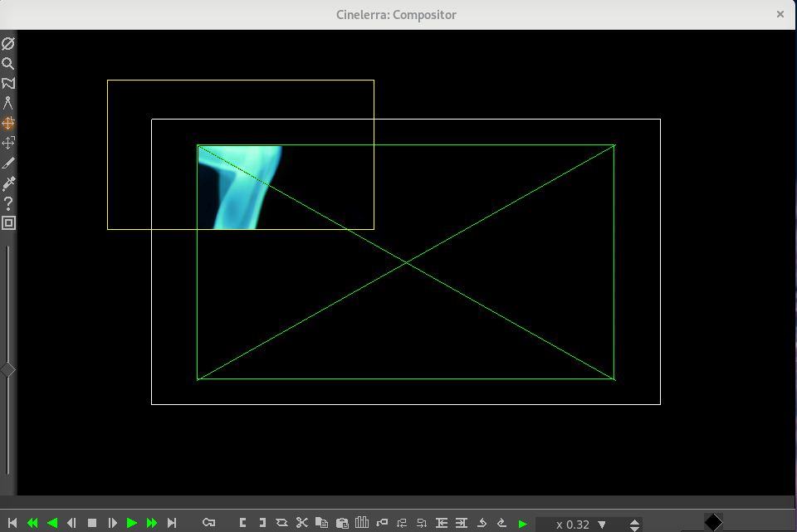Select the edit mask tool
This screenshot has width=797, height=532.
pos(8,83)
